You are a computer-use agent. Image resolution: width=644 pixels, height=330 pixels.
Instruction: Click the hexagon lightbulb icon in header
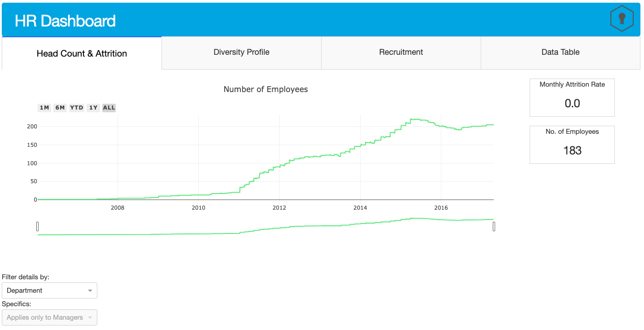coord(622,19)
